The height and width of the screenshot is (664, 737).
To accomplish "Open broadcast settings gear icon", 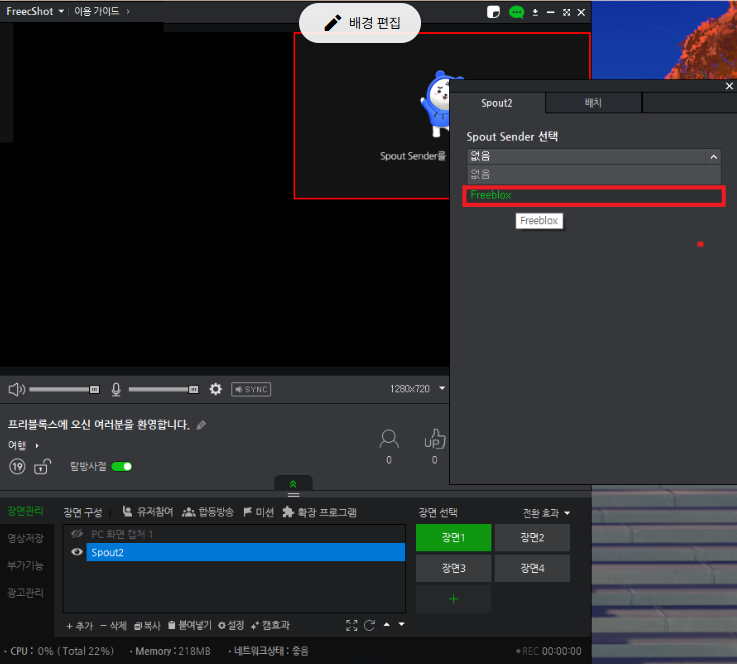I will pos(215,389).
